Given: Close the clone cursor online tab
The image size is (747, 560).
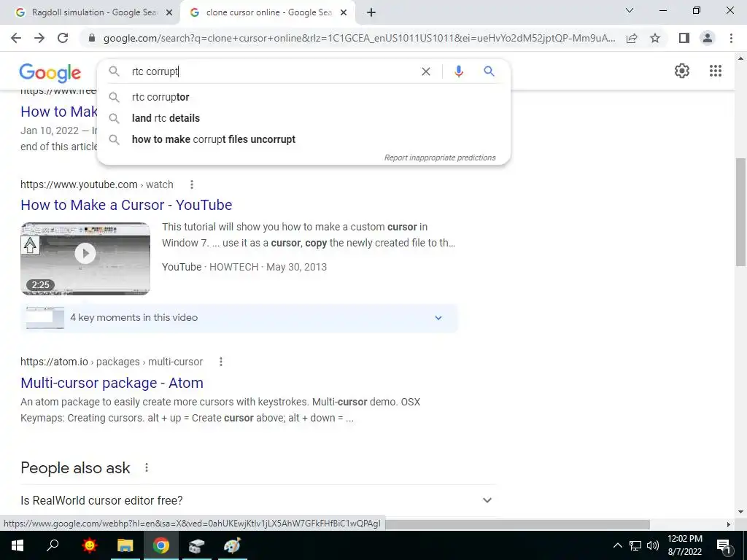Looking at the screenshot, I should pos(344,12).
